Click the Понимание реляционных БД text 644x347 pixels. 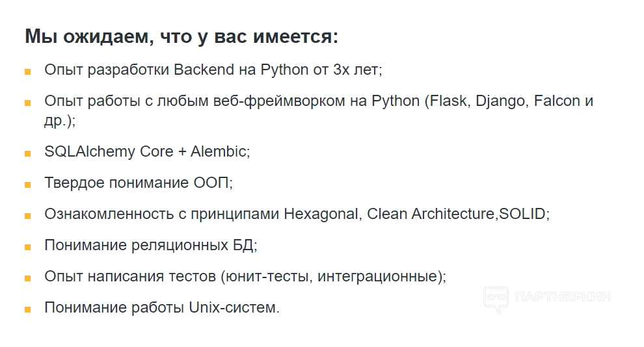click(151, 245)
